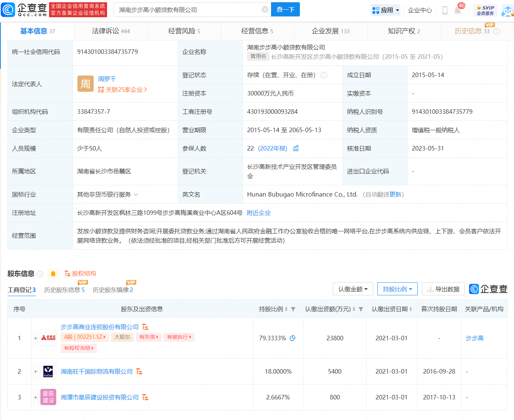Image resolution: width=514 pixels, height=420 pixels.
Task: Click the 有被执行 tag
Action: (x=179, y=337)
